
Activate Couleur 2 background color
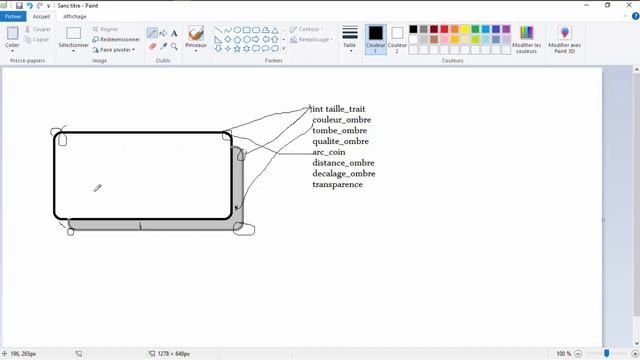(x=397, y=39)
